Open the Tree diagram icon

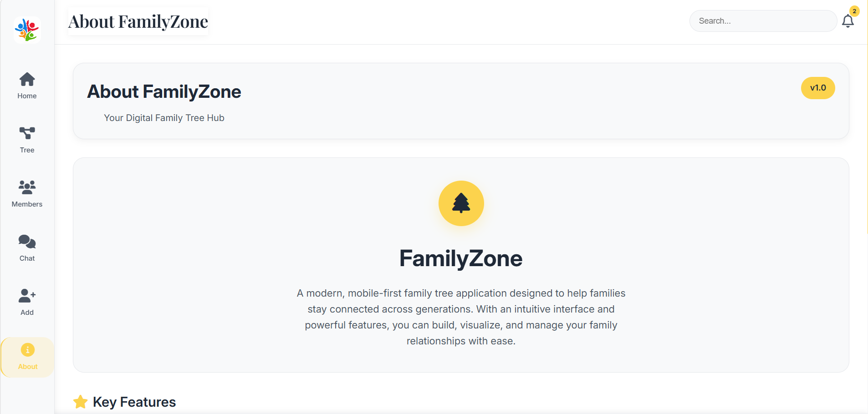[x=27, y=133]
